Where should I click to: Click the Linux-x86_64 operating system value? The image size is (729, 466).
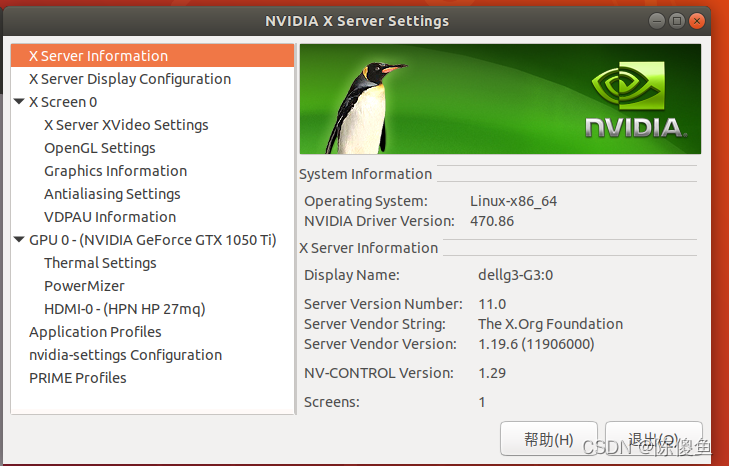513,201
